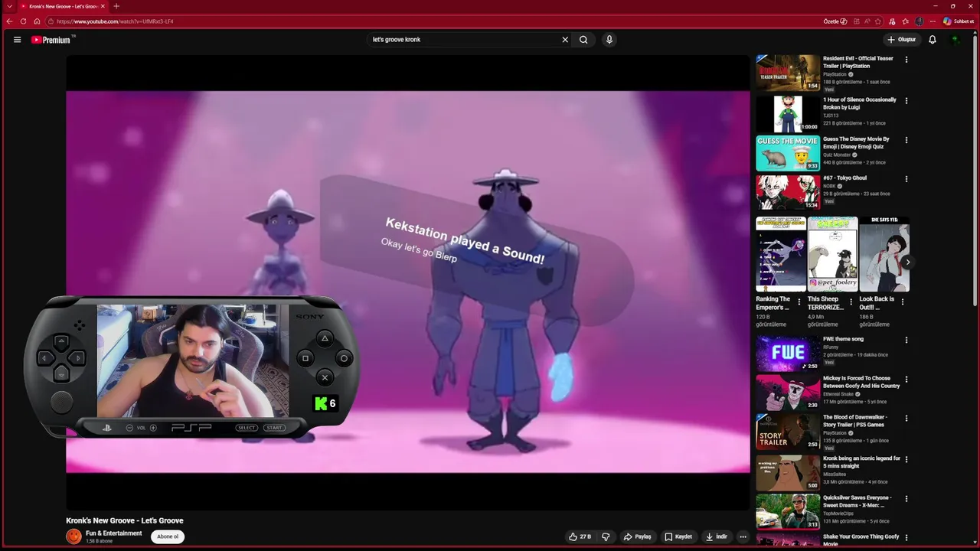Subscribe with Abone ol button

coord(168,536)
